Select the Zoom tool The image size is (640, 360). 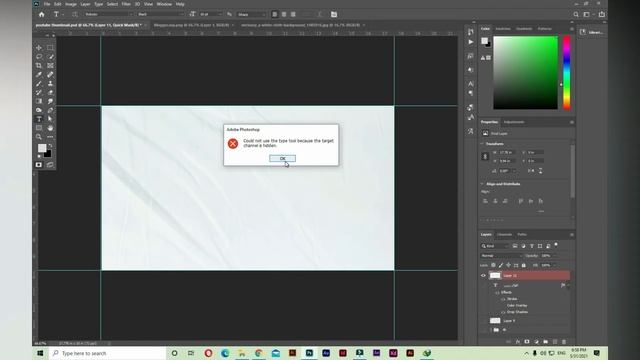click(39, 137)
